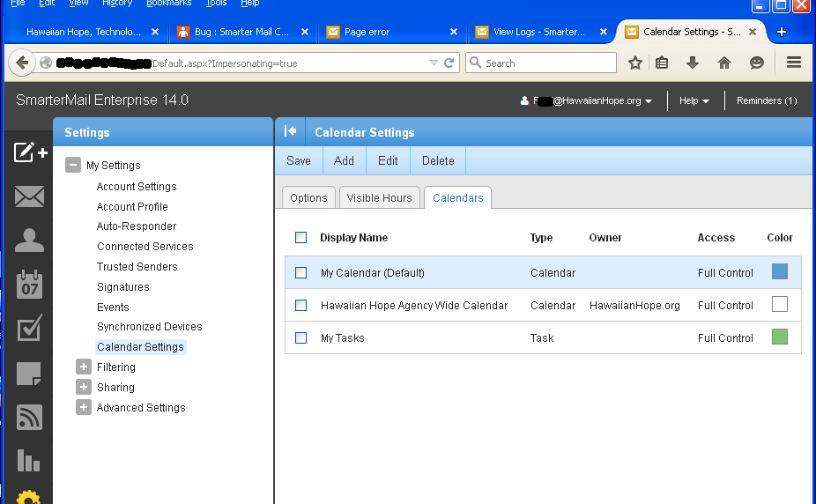Switch to View Logs - Smarter browser tab

(541, 32)
